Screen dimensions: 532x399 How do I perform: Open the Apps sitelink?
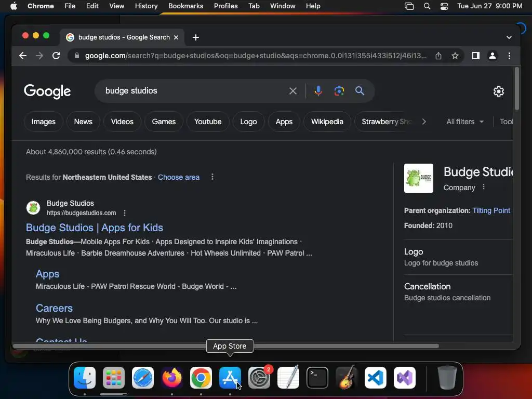pyautogui.click(x=47, y=274)
